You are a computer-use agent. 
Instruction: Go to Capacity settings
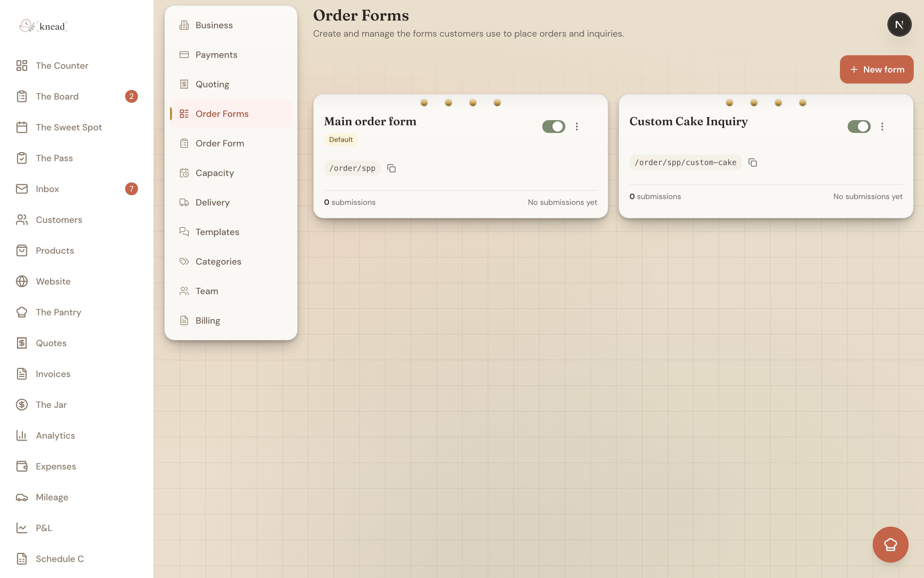click(231, 173)
